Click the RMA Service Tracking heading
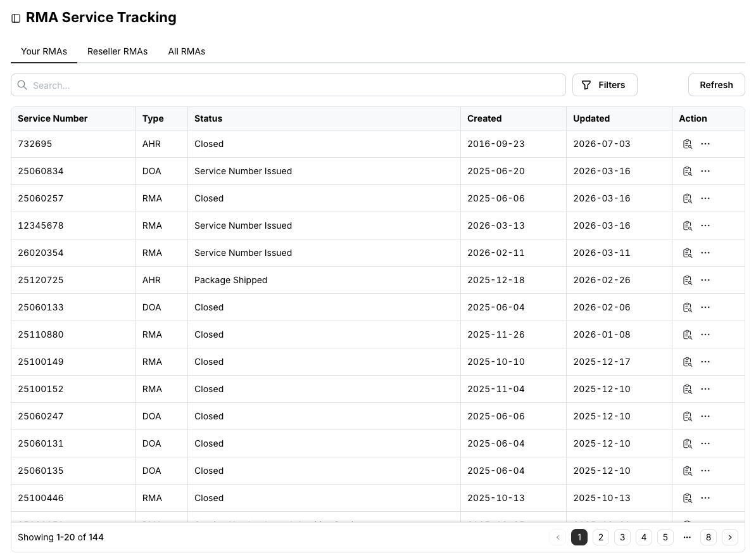 point(101,17)
